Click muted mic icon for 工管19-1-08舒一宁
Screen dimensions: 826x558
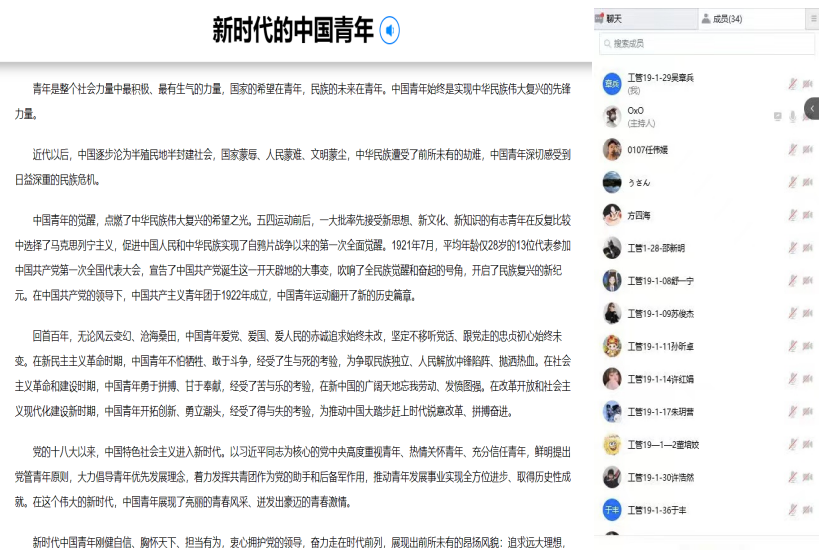pyautogui.click(x=792, y=281)
